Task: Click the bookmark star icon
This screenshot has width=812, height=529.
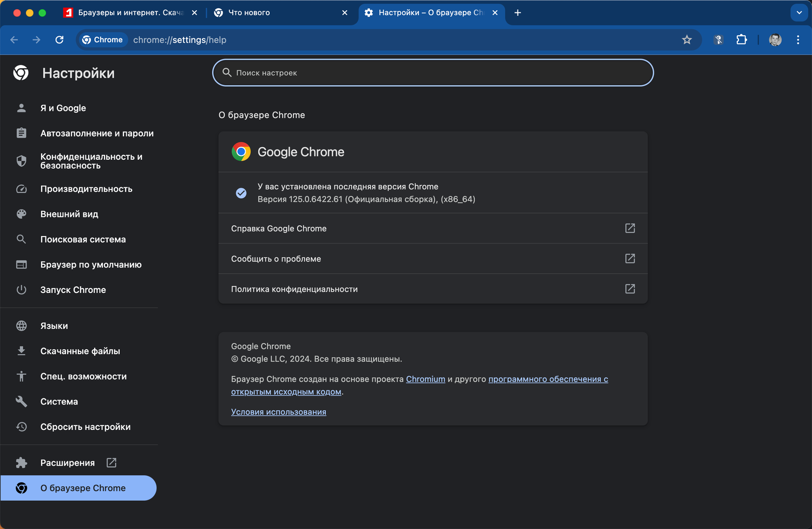Action: (687, 40)
